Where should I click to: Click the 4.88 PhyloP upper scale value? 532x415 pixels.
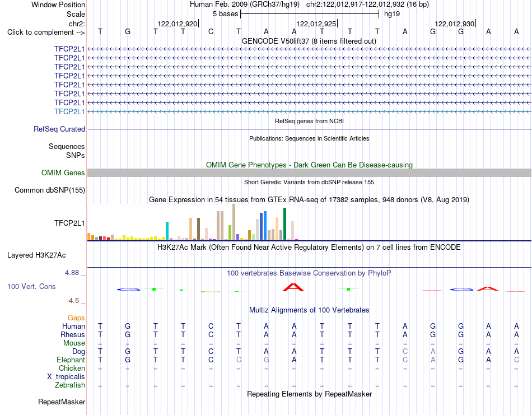pyautogui.click(x=72, y=273)
